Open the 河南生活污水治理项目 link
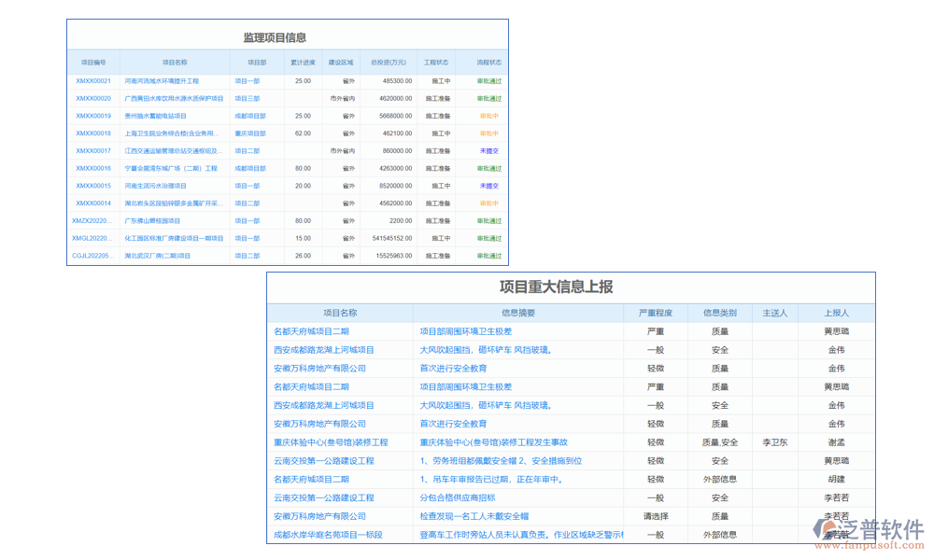934x560 pixels. tap(156, 186)
